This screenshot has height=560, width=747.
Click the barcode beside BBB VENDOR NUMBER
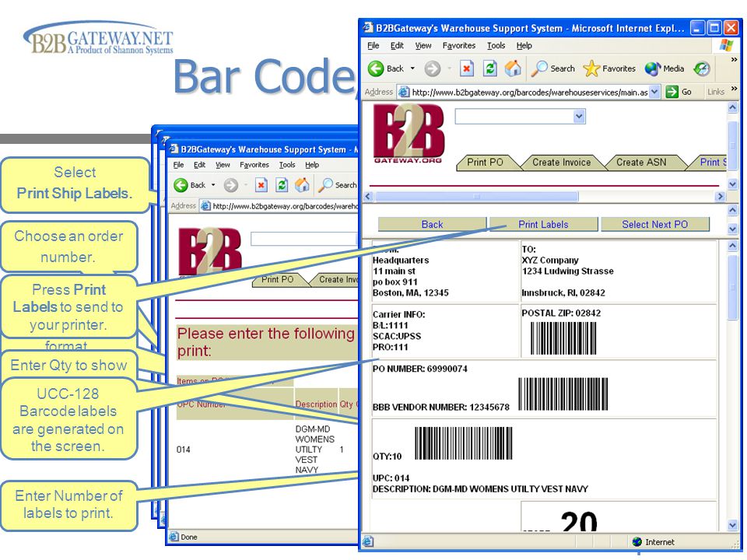pyautogui.click(x=563, y=394)
